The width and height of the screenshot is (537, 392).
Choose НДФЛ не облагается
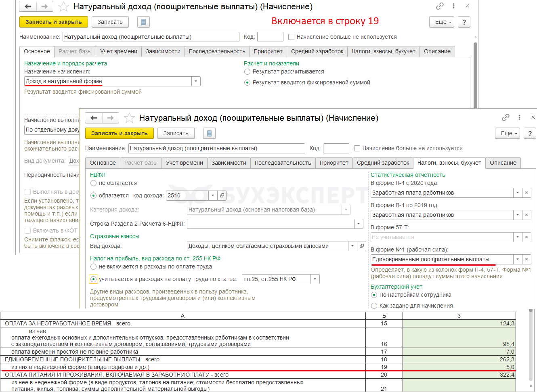point(93,183)
